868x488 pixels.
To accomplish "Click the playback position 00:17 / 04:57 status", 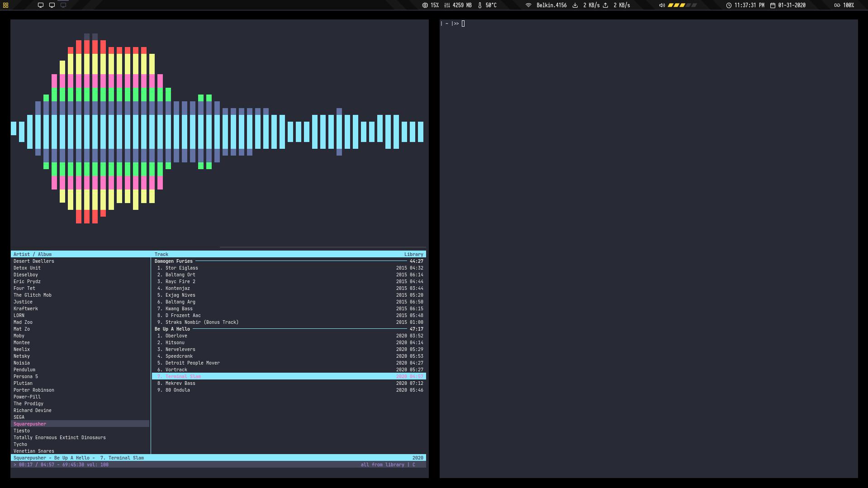I will point(37,464).
